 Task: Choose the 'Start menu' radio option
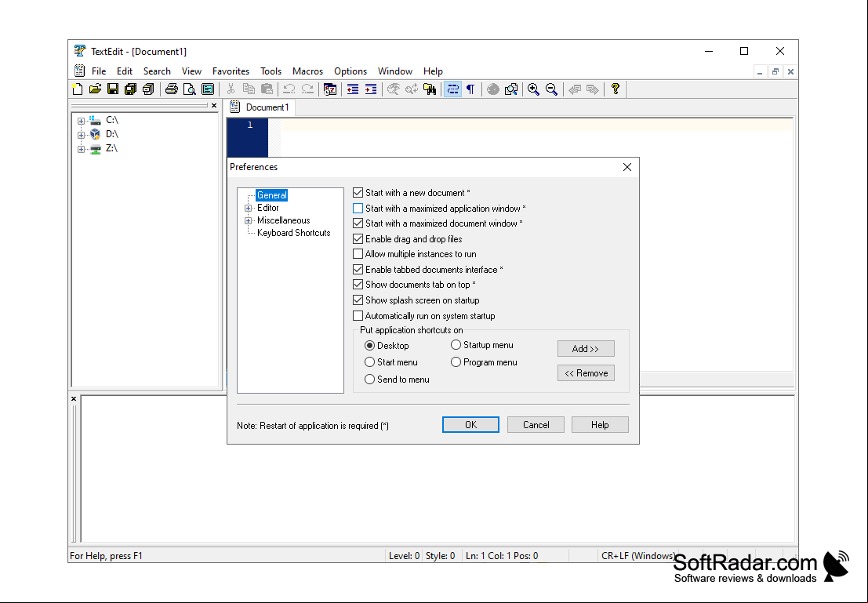pos(370,362)
